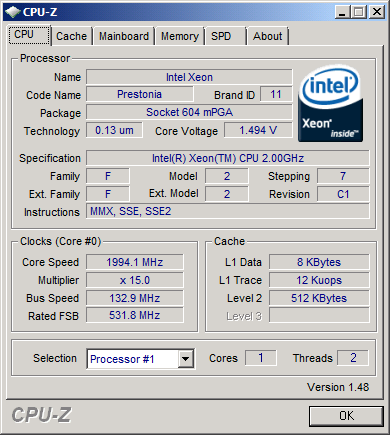Minimize the CPU-Z window

click(x=342, y=12)
